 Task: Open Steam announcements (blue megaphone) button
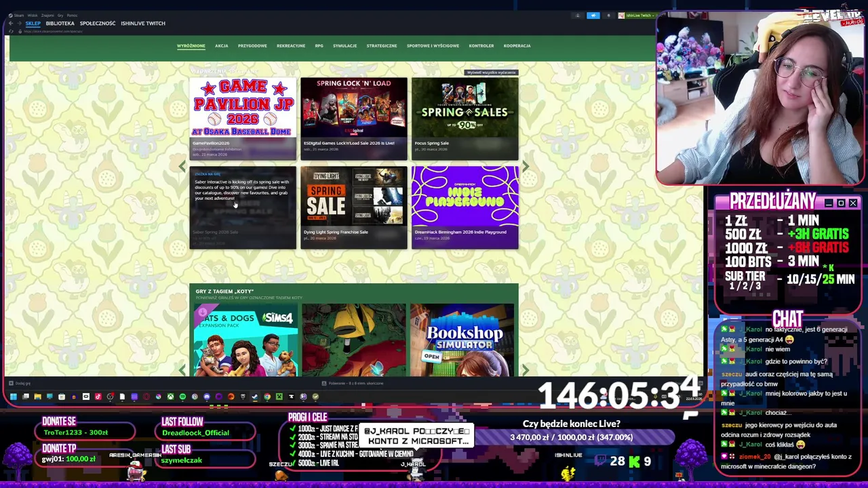[x=593, y=16]
